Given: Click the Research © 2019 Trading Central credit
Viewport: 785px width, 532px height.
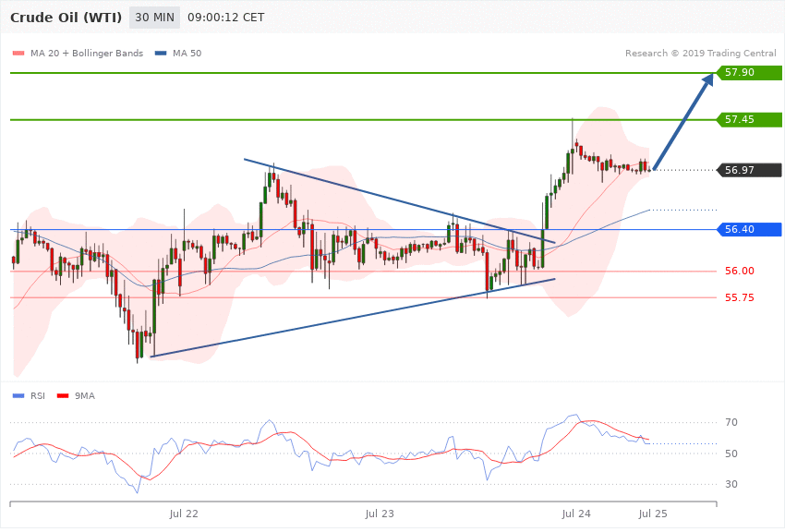Looking at the screenshot, I should coord(700,53).
